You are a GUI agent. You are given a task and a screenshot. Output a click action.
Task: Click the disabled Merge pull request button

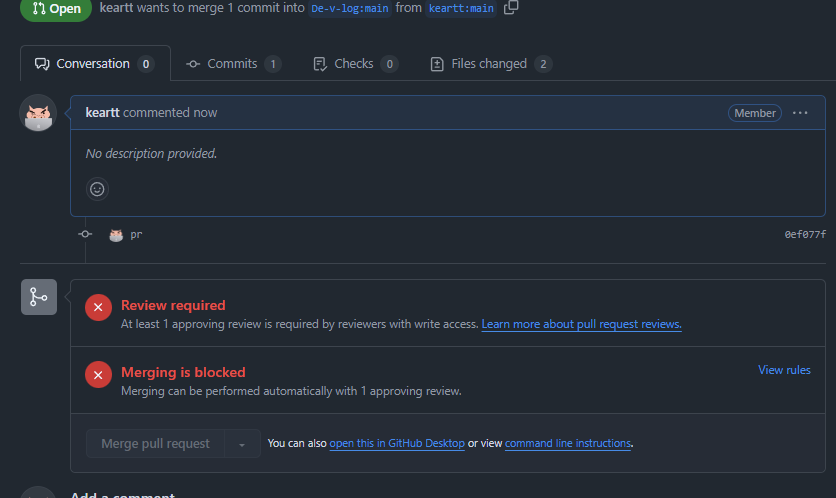(x=155, y=444)
